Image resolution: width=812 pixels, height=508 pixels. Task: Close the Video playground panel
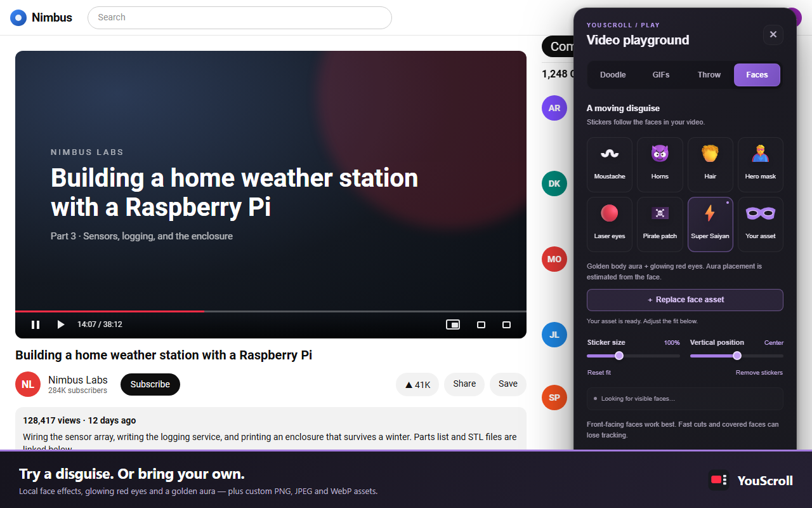pos(773,34)
